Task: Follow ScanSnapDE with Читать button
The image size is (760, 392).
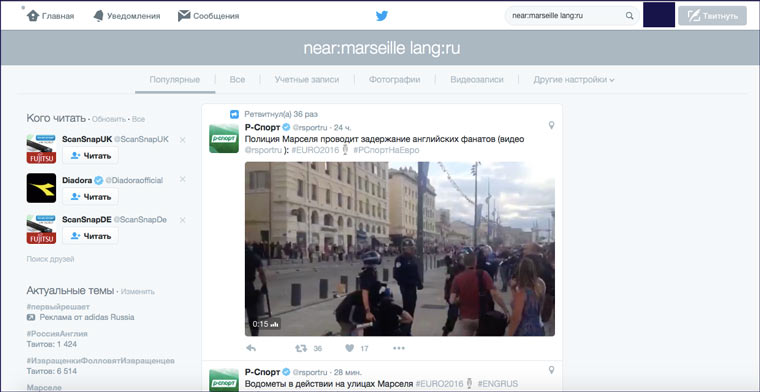Action: point(90,236)
